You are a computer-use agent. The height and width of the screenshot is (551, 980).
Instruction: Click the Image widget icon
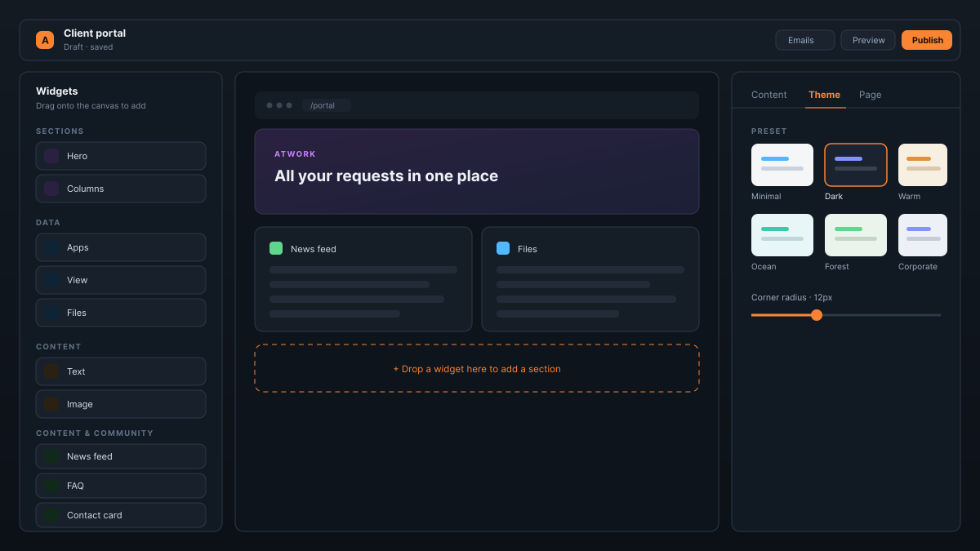point(51,404)
